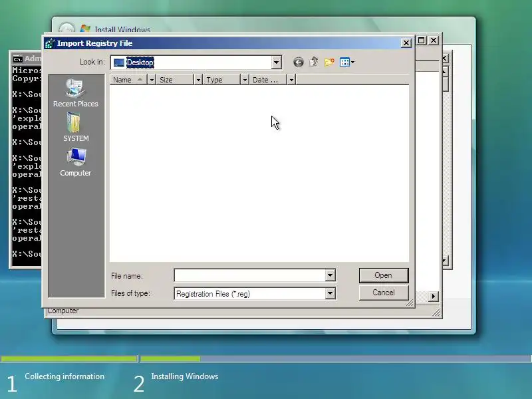Click the Install Windows back button
Image resolution: width=532 pixels, height=399 pixels.
pyautogui.click(x=66, y=29)
